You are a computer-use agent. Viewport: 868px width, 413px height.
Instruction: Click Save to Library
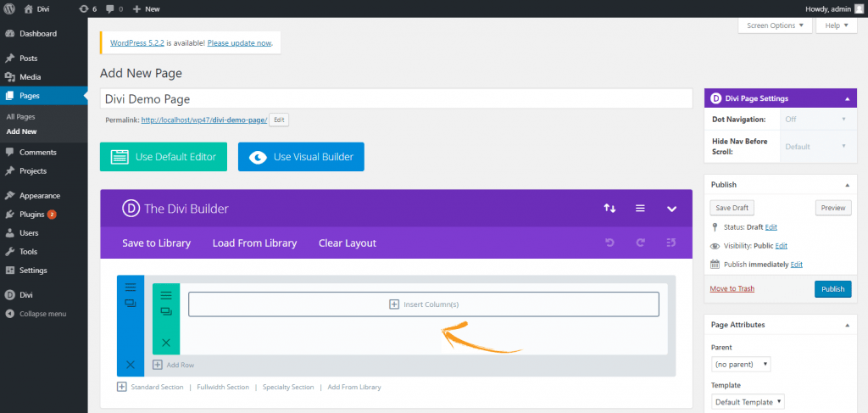156,243
